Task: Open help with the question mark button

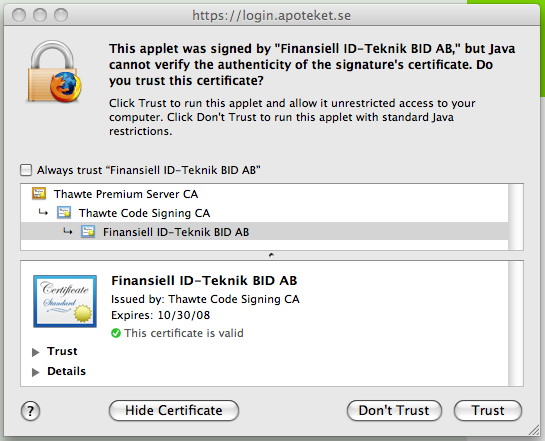Action: tap(31, 411)
